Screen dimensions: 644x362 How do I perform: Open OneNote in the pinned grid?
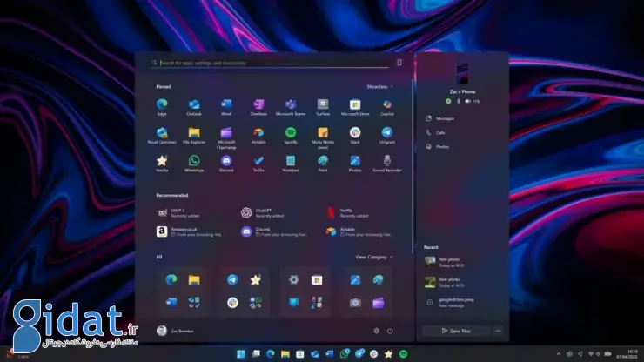click(258, 104)
